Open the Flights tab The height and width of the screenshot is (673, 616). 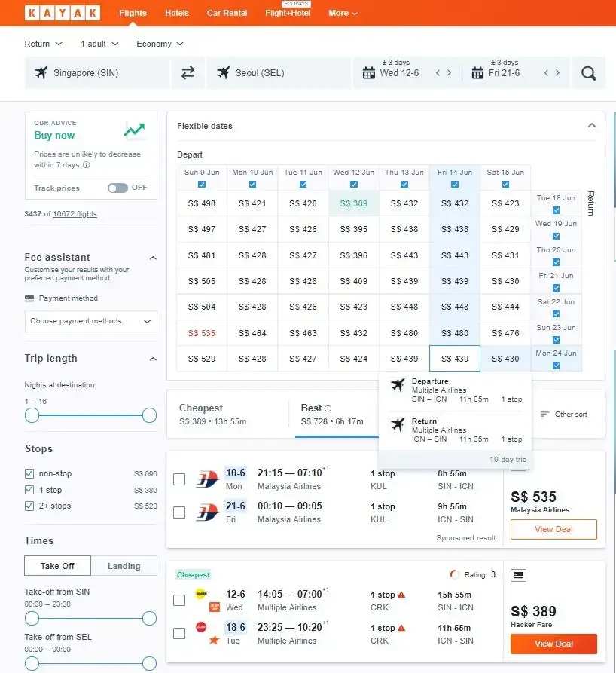(133, 13)
